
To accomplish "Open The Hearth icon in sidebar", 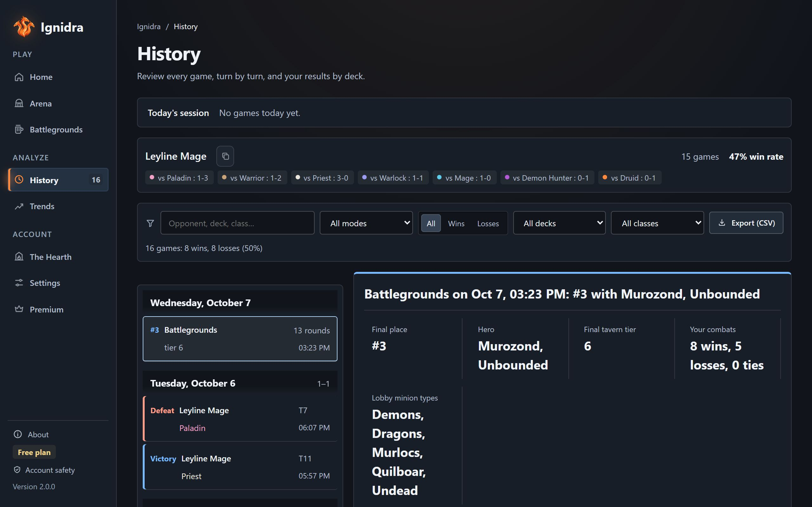I will tap(19, 257).
